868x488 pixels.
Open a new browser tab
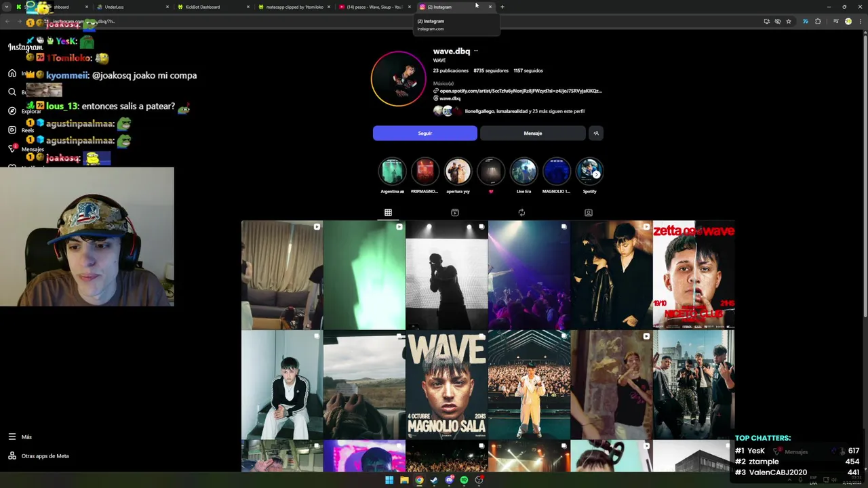point(502,7)
